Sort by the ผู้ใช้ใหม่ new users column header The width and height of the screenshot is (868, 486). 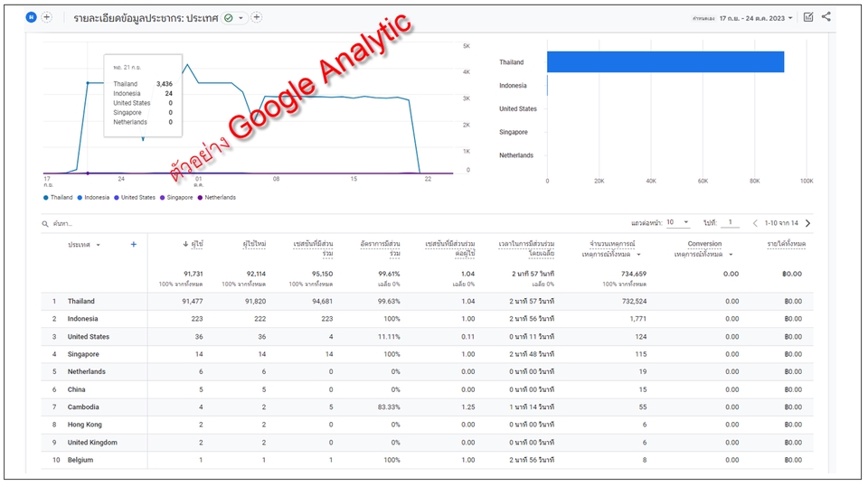pos(255,244)
